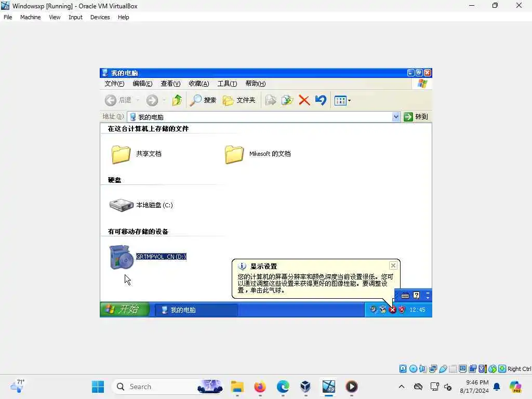Open the 编辑(E) menu
The height and width of the screenshot is (399, 532).
pos(142,84)
